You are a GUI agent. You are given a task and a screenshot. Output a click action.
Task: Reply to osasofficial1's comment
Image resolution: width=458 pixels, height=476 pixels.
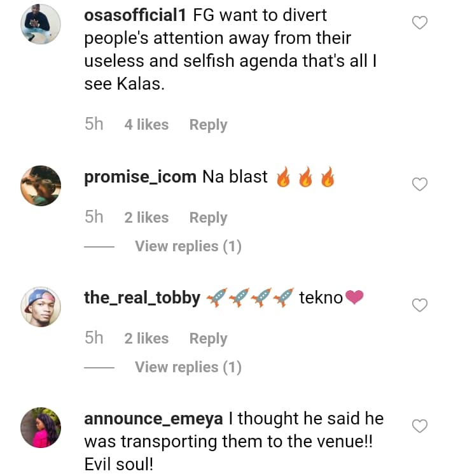[208, 125]
